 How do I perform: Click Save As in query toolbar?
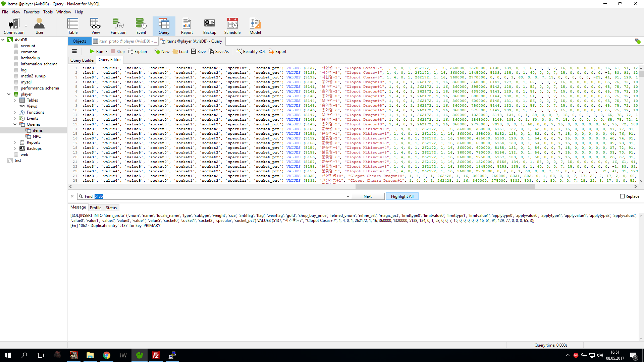tap(219, 51)
